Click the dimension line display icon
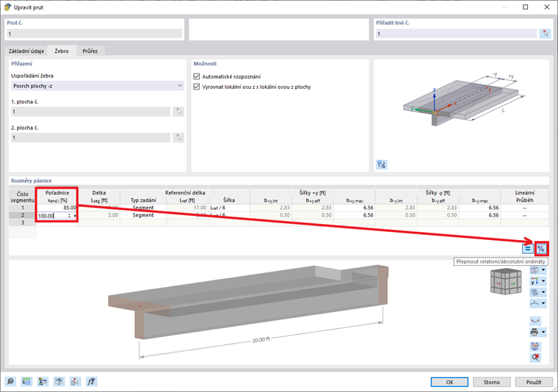The image size is (558, 392). [535, 303]
